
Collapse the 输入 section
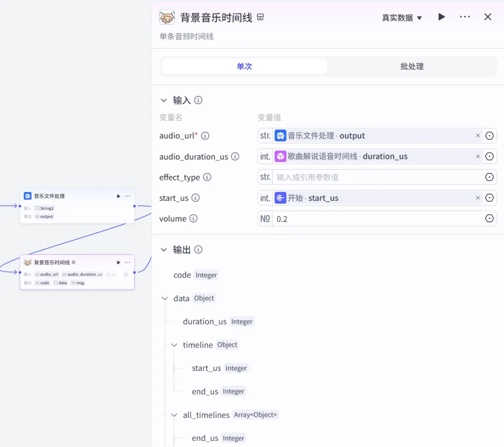tap(164, 100)
